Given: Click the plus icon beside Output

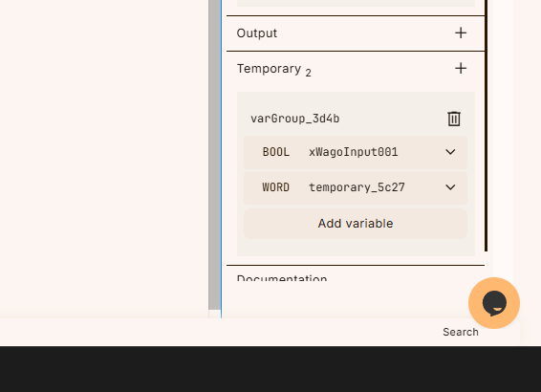Looking at the screenshot, I should (461, 33).
